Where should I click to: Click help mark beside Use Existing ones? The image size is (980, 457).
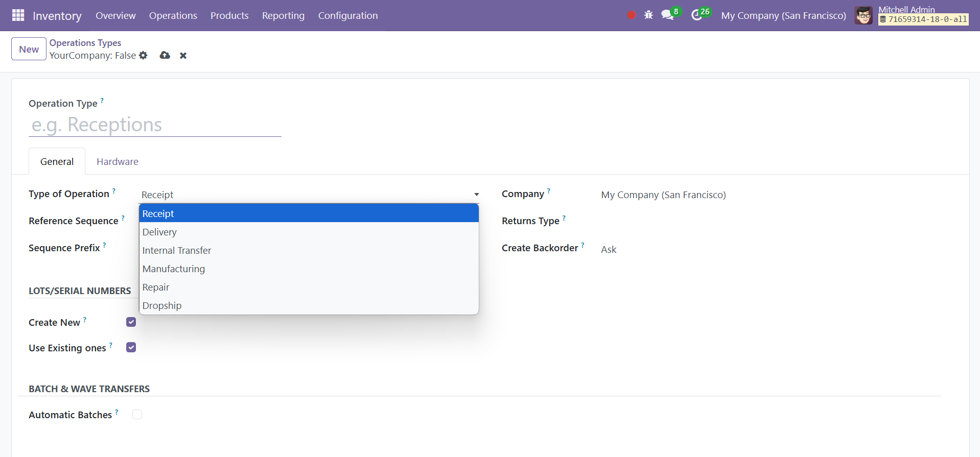click(111, 345)
